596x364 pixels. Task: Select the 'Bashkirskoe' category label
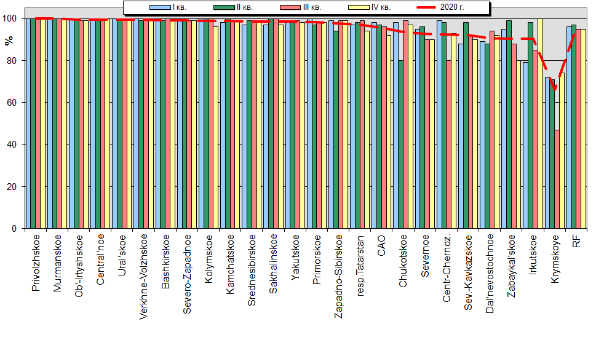pyautogui.click(x=165, y=261)
